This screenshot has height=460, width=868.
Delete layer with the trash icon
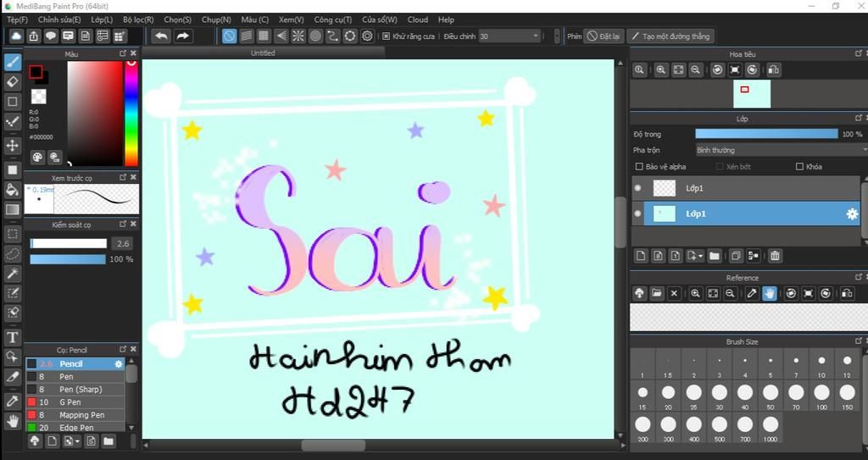pyautogui.click(x=775, y=256)
